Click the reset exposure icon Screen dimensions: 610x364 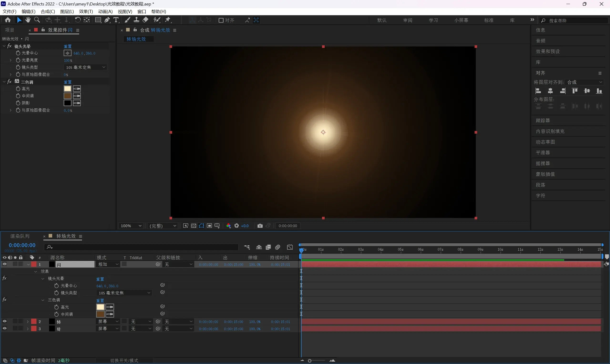tap(236, 226)
